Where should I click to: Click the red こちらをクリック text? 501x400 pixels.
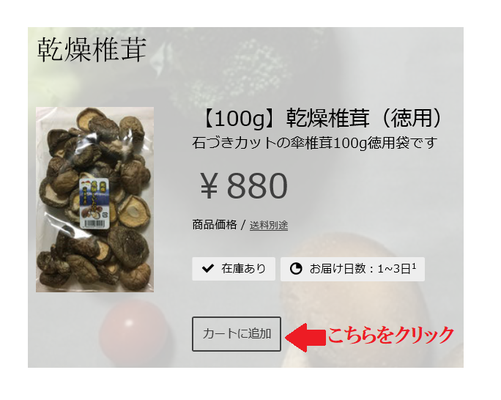tap(391, 335)
